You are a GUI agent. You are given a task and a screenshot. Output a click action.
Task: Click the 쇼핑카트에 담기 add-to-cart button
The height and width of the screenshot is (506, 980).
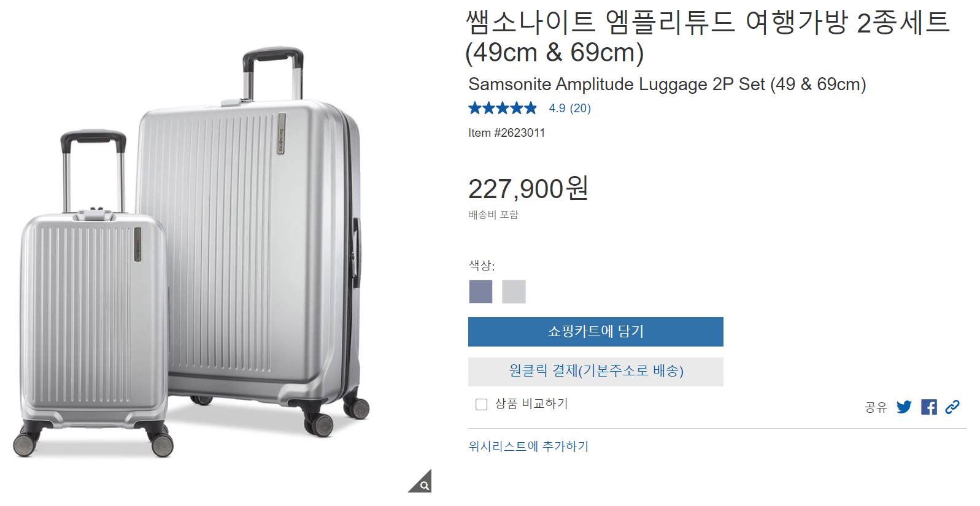(596, 332)
